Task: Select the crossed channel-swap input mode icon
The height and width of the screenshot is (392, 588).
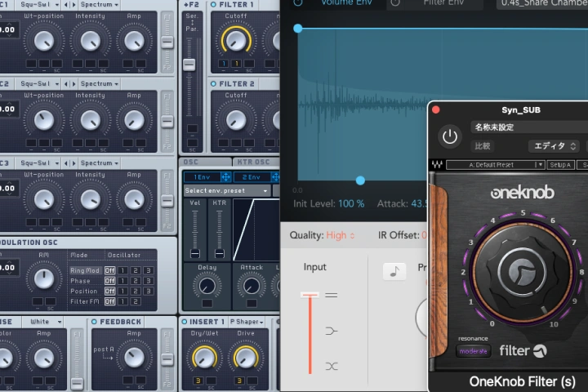Action: pos(331,366)
